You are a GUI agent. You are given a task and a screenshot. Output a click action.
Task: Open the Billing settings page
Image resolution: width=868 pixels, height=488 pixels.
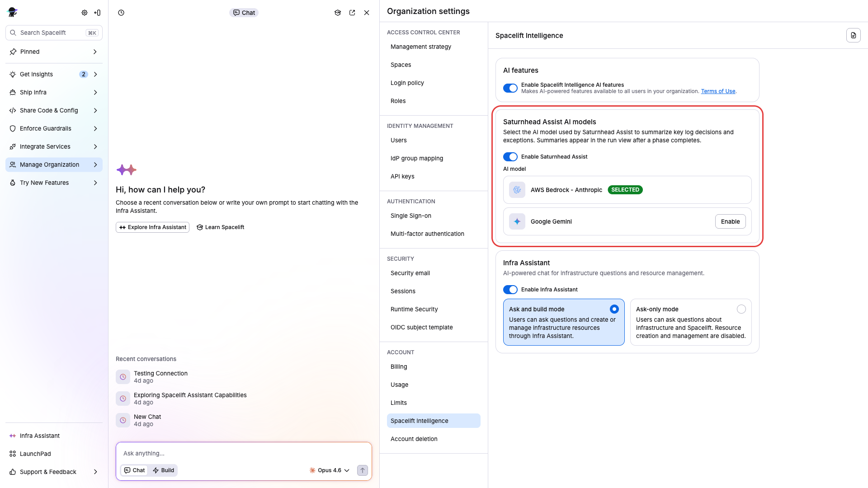pos(399,366)
